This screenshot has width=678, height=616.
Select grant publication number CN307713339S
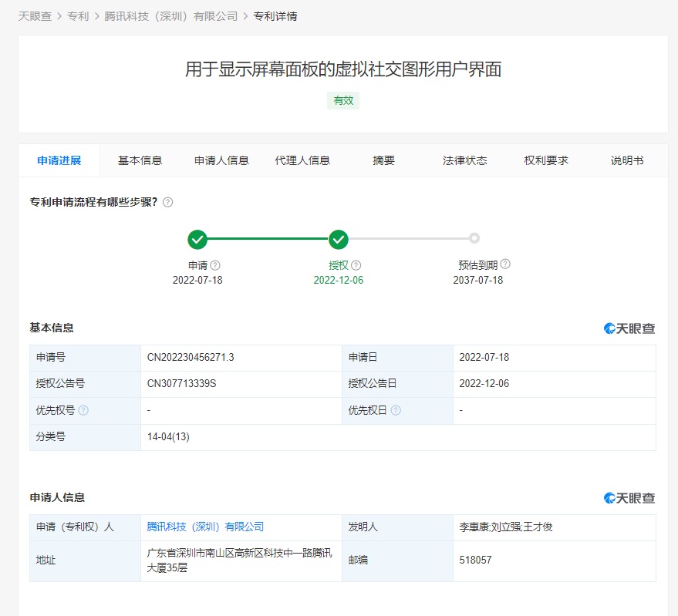click(181, 384)
